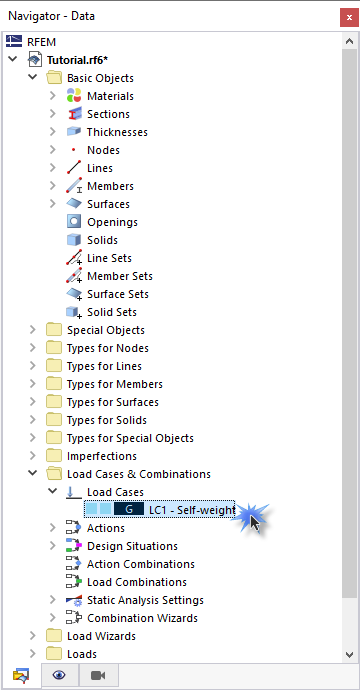Click the Imperfections folder icon
The height and width of the screenshot is (690, 360).
point(54,456)
